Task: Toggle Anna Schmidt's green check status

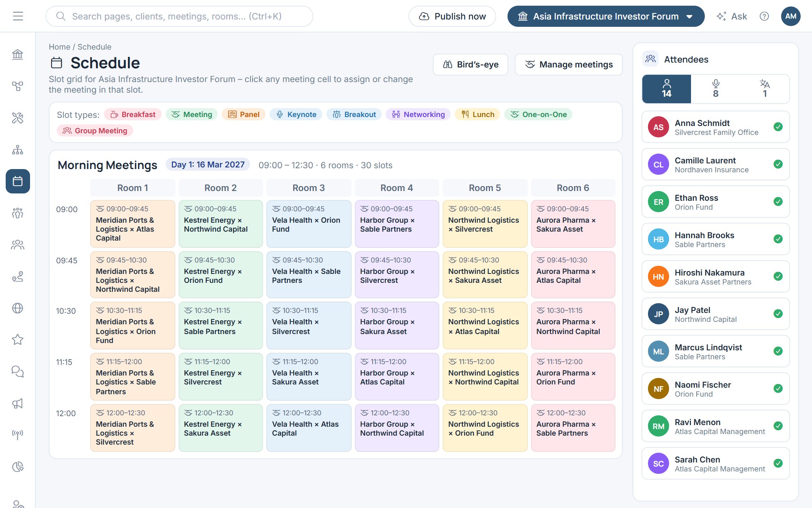Action: (778, 127)
